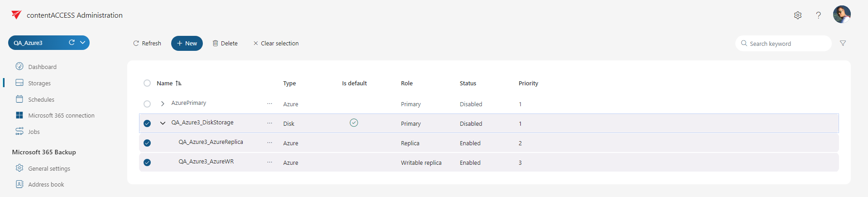Image resolution: width=868 pixels, height=197 pixels.
Task: Refresh the storages list
Action: pos(147,43)
